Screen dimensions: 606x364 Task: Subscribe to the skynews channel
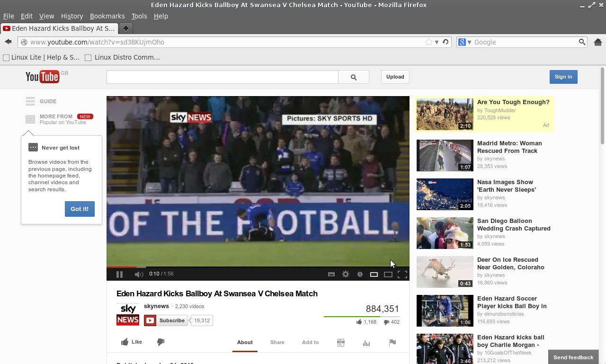(166, 320)
